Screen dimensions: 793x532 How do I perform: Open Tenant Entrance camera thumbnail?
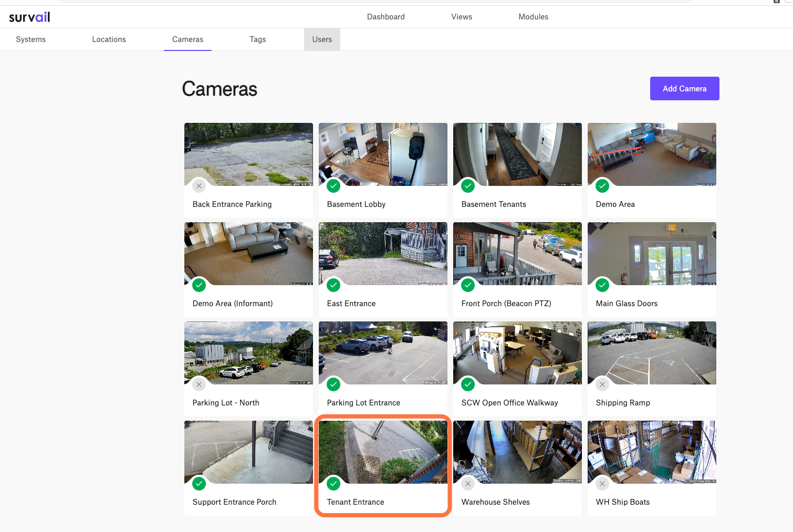click(383, 452)
